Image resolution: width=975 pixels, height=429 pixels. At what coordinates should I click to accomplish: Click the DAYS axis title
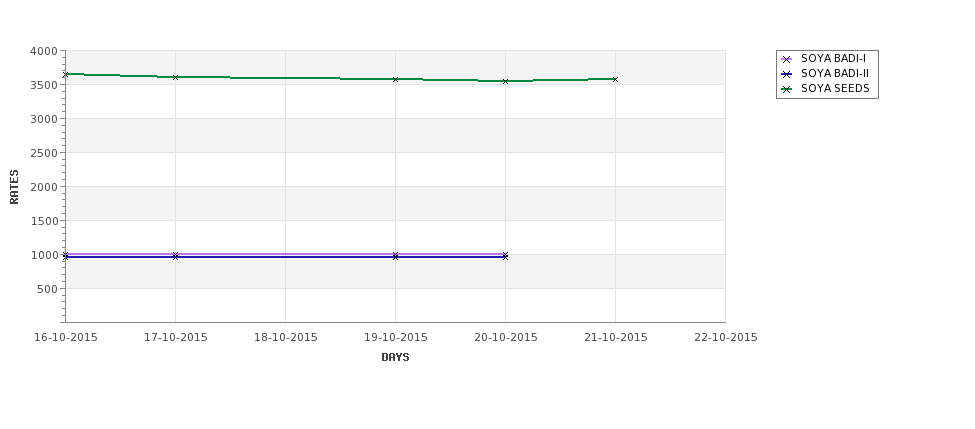click(x=395, y=358)
